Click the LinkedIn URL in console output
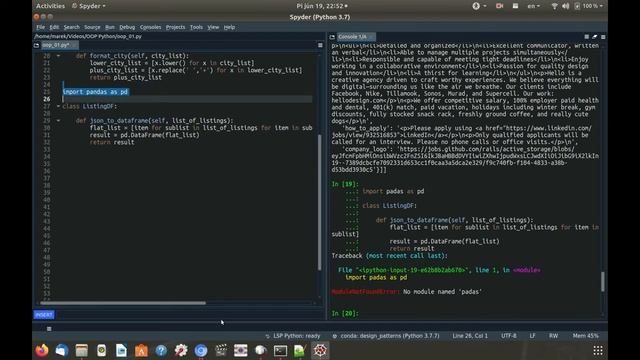The height and width of the screenshot is (360, 640). coord(461,131)
